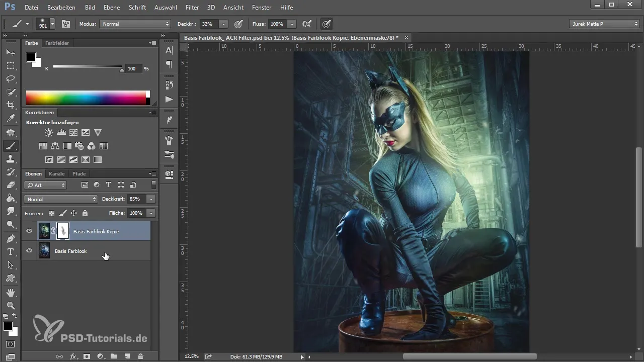
Task: Toggle lock transparent pixels
Action: click(51, 213)
